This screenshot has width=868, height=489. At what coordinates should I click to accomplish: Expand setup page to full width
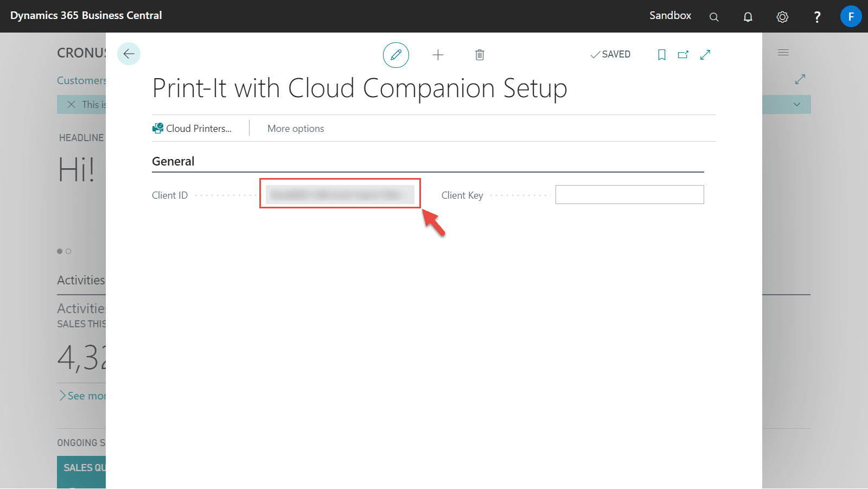[x=705, y=55]
